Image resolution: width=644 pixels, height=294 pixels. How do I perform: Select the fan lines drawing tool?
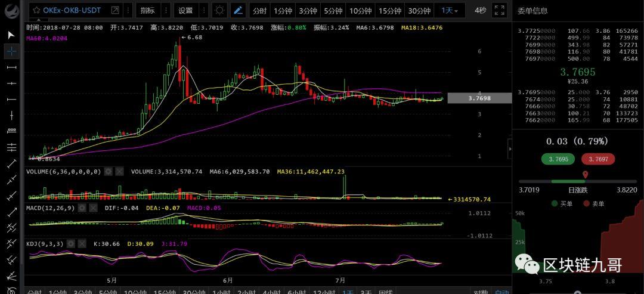[11, 276]
